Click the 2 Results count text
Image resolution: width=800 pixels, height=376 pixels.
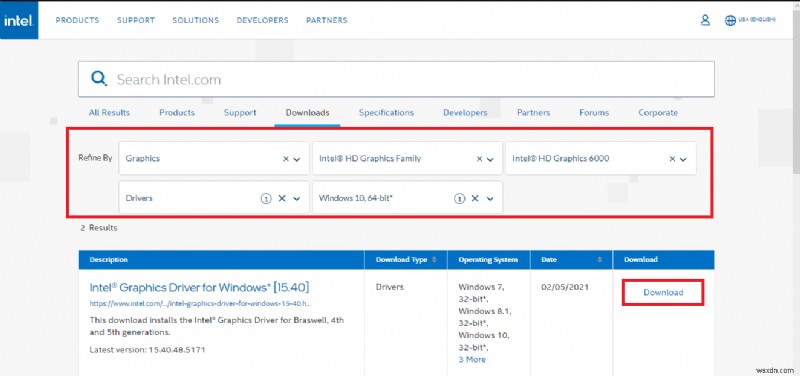(98, 228)
